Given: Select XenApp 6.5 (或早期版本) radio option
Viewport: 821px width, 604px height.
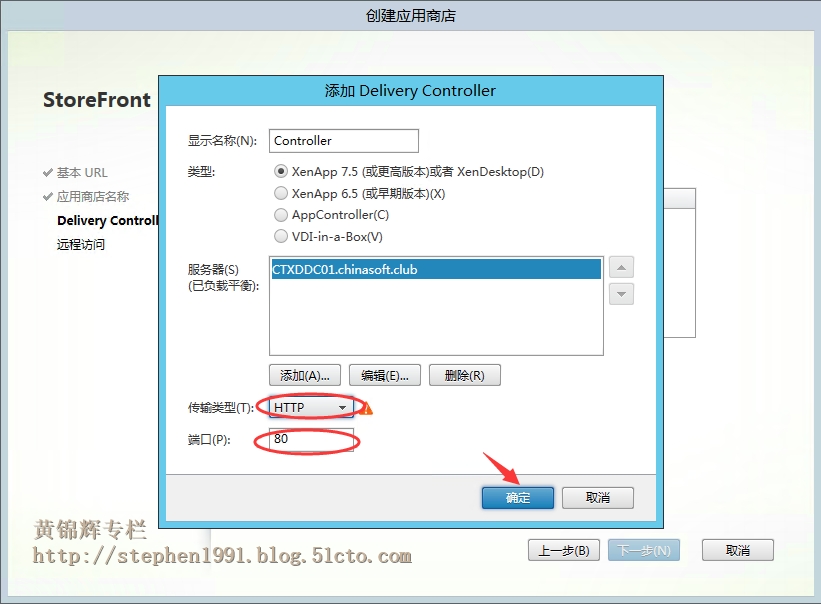Looking at the screenshot, I should click(281, 193).
